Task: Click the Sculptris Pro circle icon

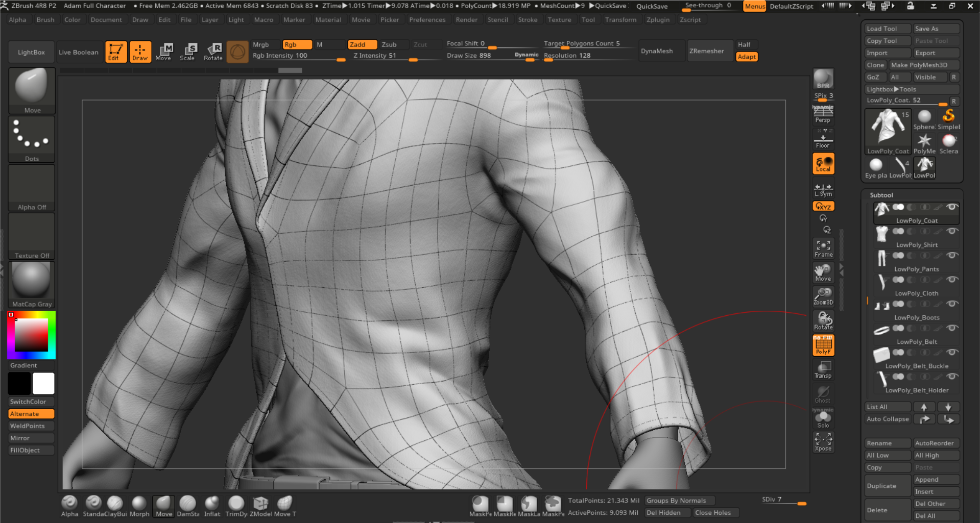Action: click(x=237, y=52)
